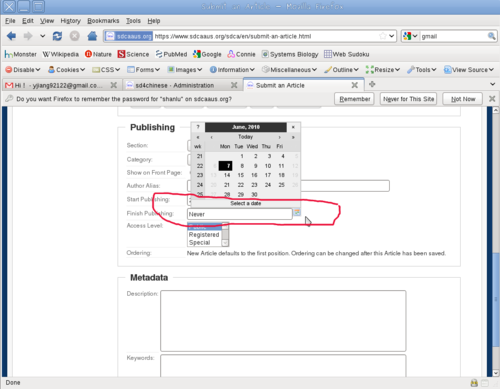The image size is (500, 389).
Task: Open the Disable developer toolbar menu
Action: [23, 70]
